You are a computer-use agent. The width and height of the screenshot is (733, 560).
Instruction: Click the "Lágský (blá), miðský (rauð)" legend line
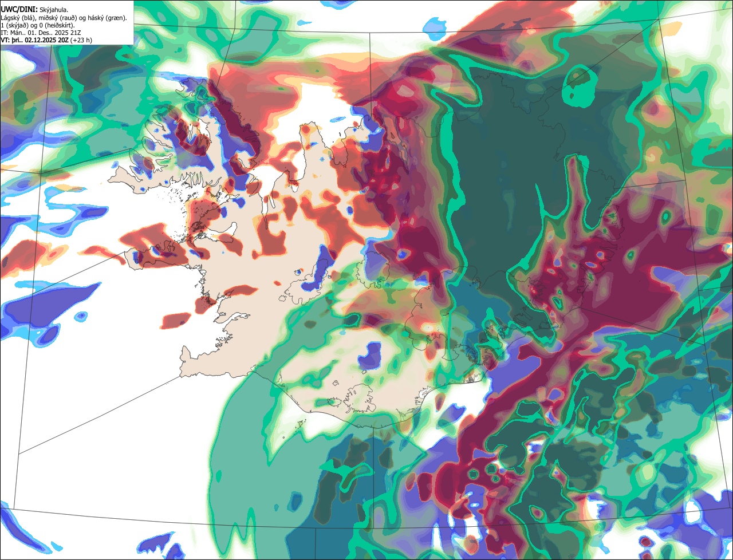coord(64,18)
